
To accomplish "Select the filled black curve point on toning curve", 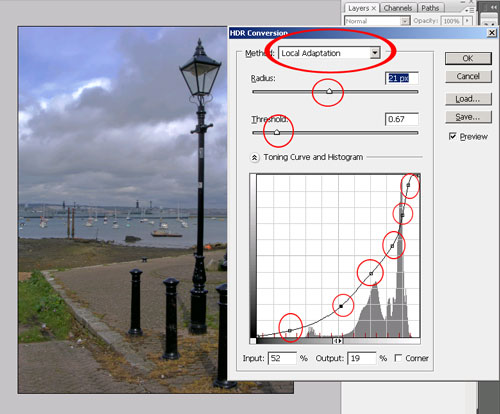I will [x=341, y=306].
